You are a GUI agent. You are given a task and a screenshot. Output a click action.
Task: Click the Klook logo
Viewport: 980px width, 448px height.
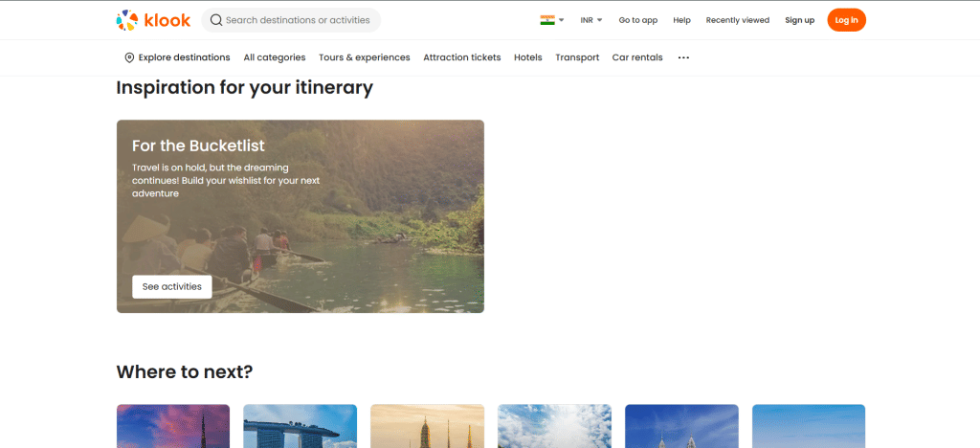(x=153, y=20)
